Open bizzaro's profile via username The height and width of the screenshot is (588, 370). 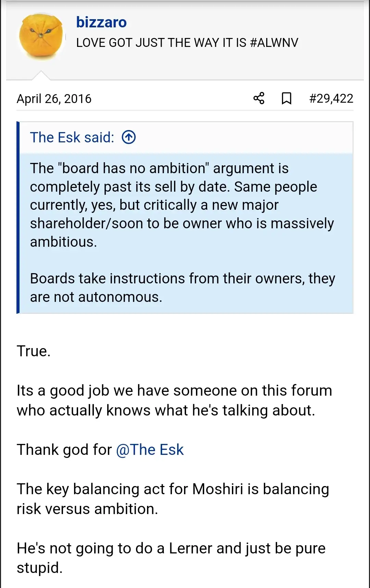[x=101, y=22]
